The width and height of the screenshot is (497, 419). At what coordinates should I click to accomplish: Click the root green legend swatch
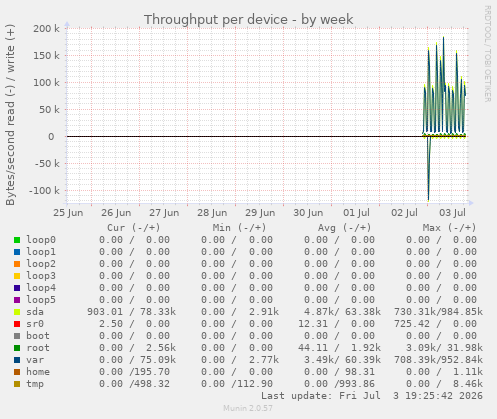[17, 348]
